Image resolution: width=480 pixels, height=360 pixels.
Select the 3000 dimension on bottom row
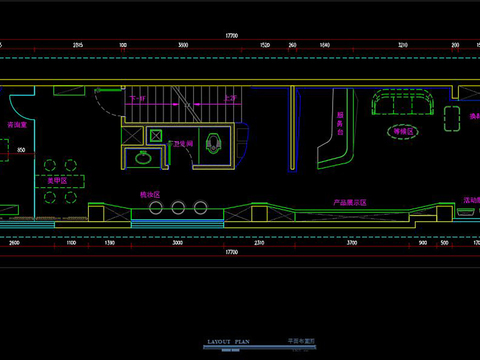tap(177, 243)
